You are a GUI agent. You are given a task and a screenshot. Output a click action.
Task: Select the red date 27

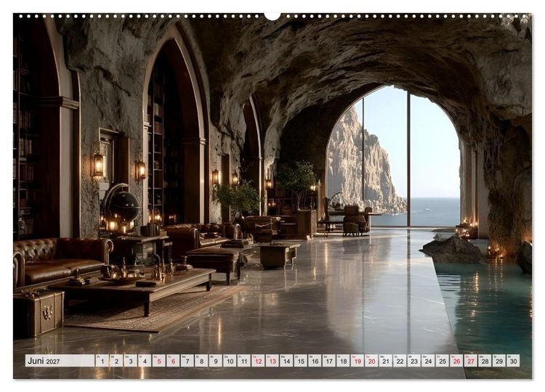click(471, 361)
